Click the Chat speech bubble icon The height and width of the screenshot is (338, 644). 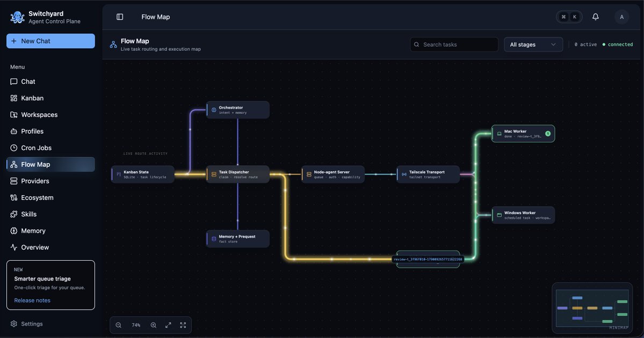coord(13,82)
